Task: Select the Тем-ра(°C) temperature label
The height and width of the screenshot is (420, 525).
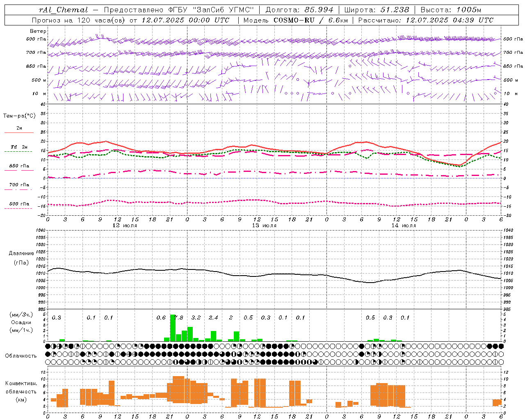Action: pos(20,116)
